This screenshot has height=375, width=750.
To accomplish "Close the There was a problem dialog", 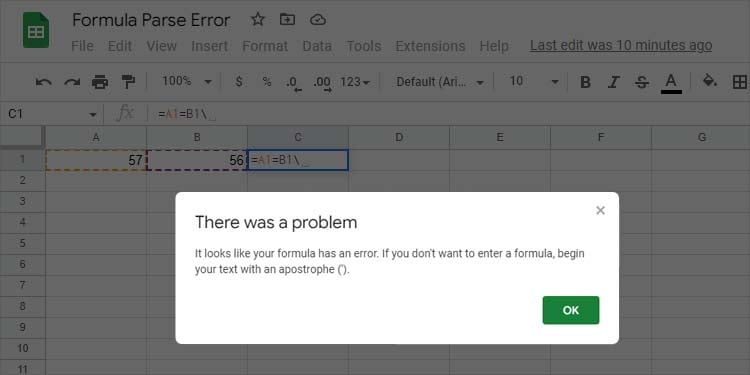I will point(600,210).
